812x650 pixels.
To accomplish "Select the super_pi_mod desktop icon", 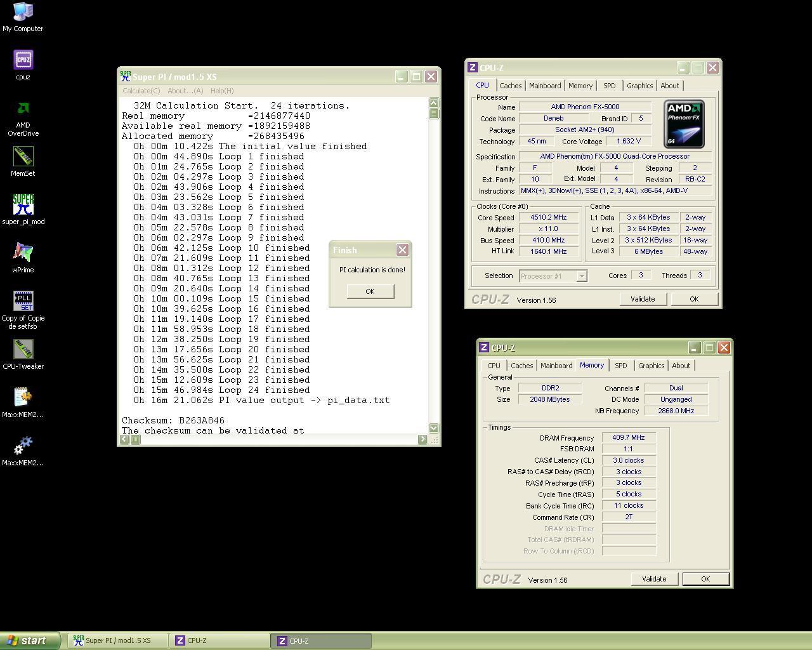I will pos(23,210).
